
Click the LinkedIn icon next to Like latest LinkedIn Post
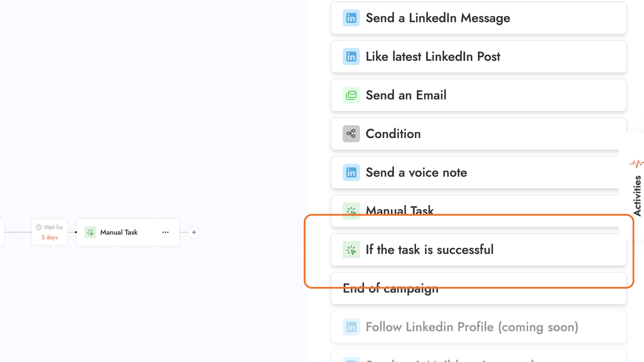tap(351, 57)
